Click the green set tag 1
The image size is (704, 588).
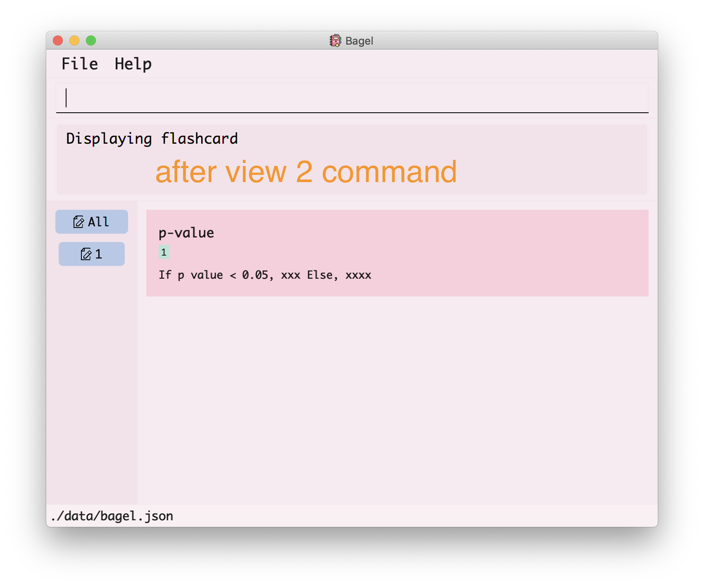click(164, 252)
